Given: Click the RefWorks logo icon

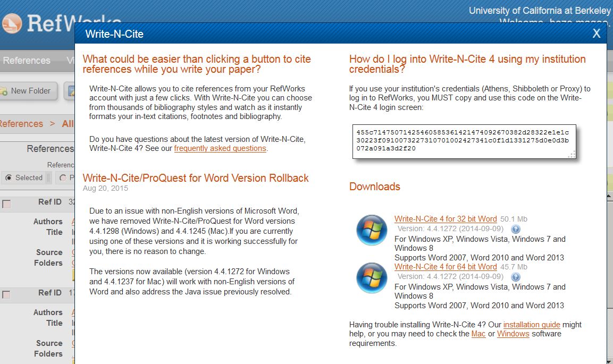Looking at the screenshot, I should [x=12, y=23].
